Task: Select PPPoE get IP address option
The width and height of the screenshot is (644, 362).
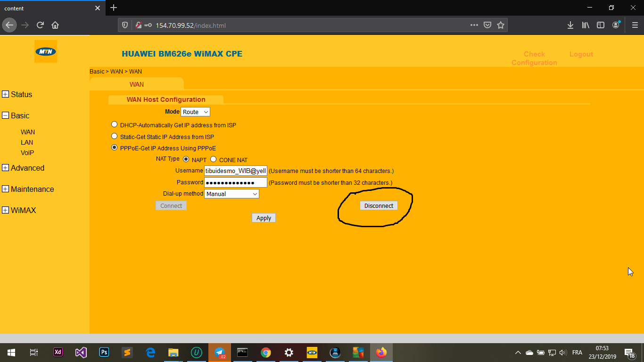Action: 114,148
